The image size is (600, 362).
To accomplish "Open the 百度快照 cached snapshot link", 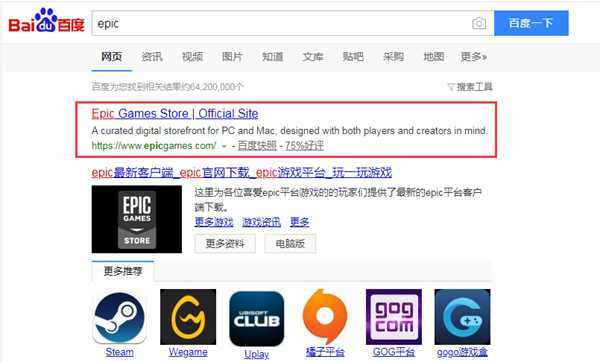I will [x=257, y=146].
